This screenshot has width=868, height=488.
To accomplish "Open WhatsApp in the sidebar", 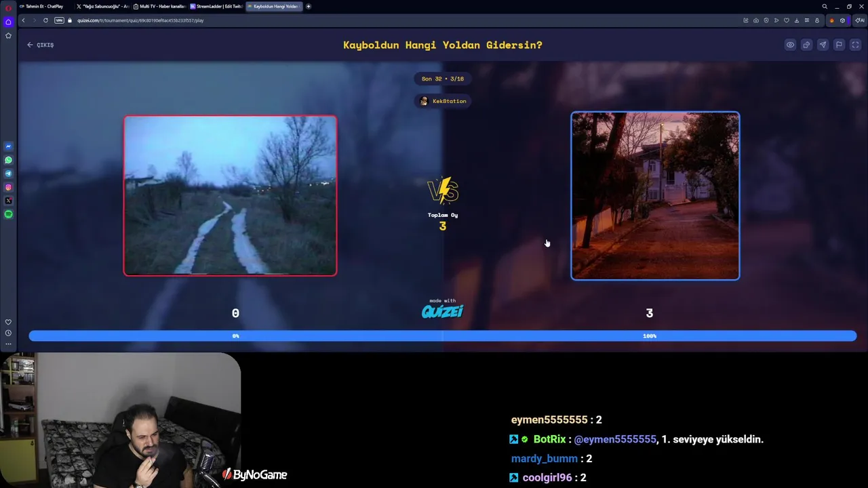I will (8, 160).
